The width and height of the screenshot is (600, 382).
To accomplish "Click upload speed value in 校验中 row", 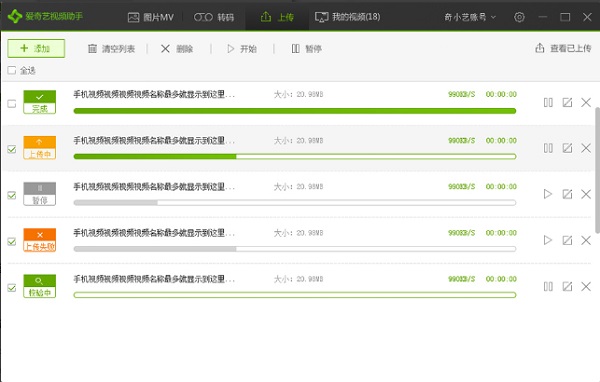I will (x=461, y=279).
